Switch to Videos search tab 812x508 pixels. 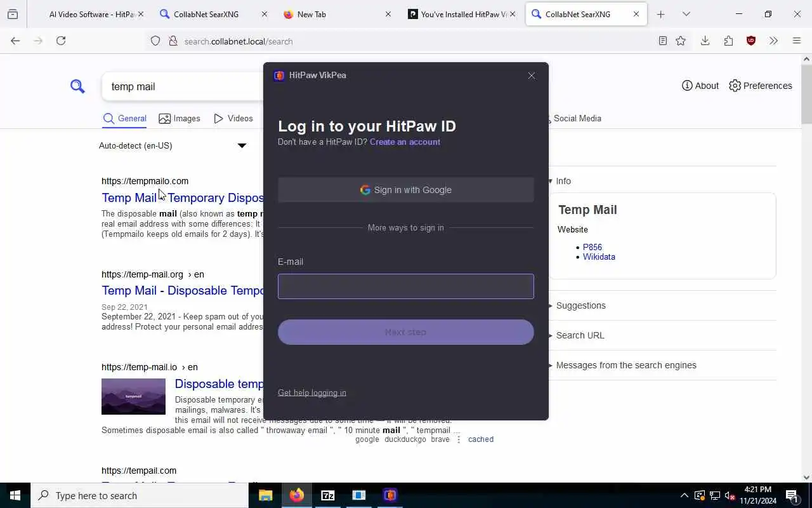pos(233,118)
